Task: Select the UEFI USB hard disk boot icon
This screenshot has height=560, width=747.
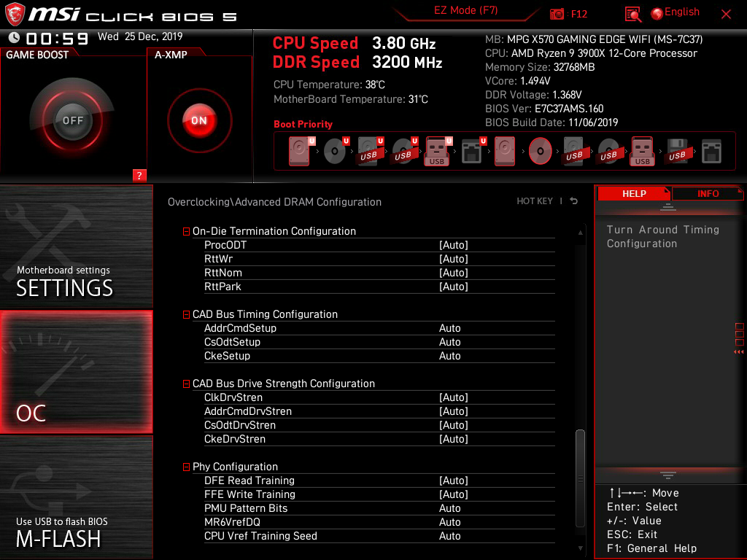Action: point(370,151)
